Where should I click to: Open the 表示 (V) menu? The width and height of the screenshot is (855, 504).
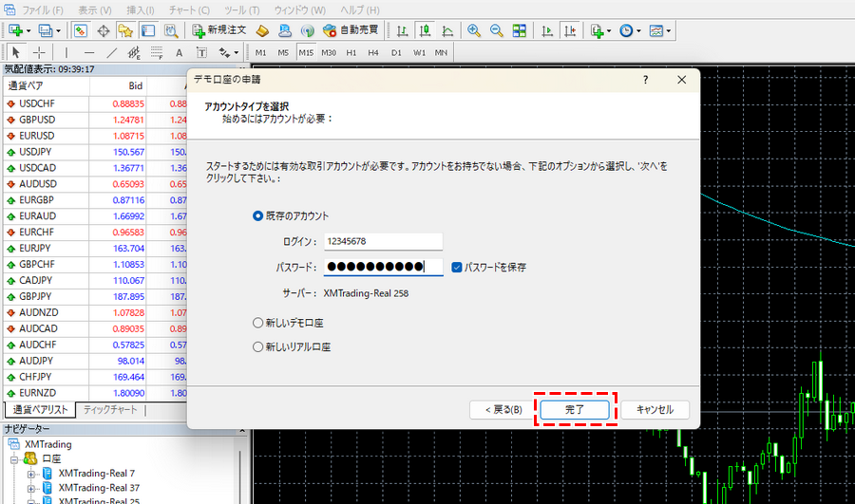coord(95,9)
